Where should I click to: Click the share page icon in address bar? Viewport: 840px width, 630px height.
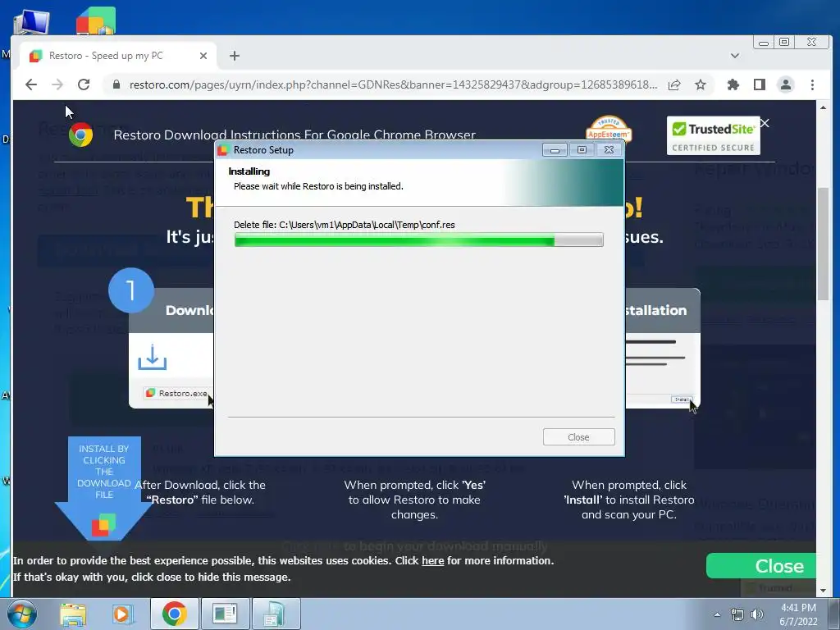coord(674,84)
